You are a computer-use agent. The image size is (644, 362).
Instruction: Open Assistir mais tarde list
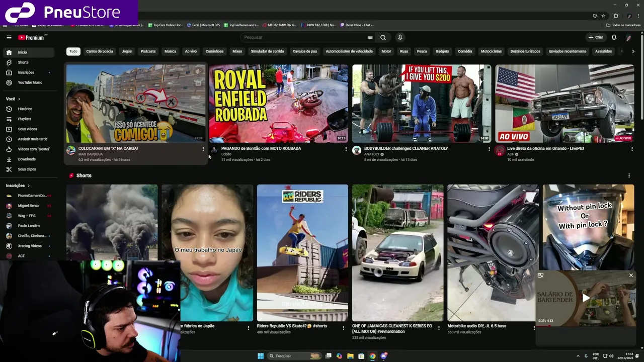(29, 139)
